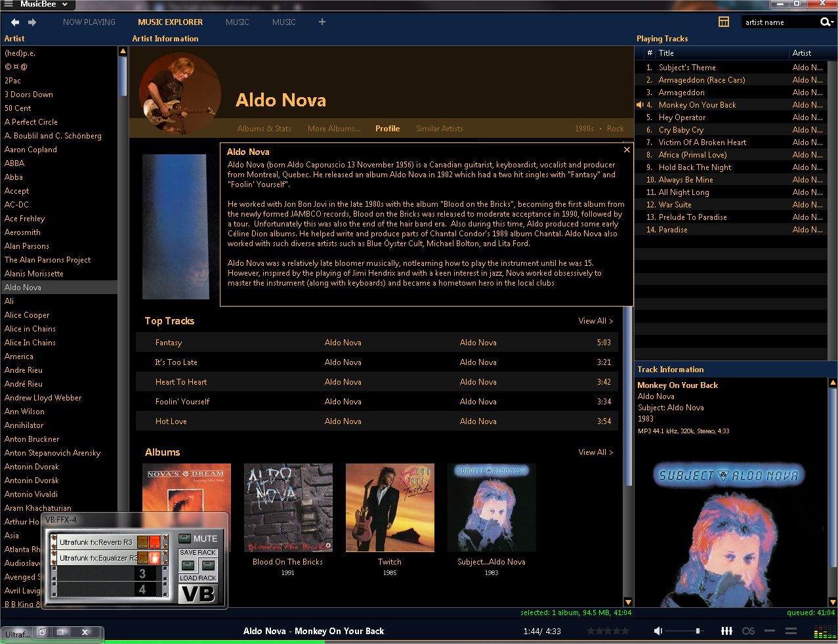Restore the Ultrafunk minimized window
This screenshot has width=838, height=644.
pyautogui.click(x=42, y=633)
